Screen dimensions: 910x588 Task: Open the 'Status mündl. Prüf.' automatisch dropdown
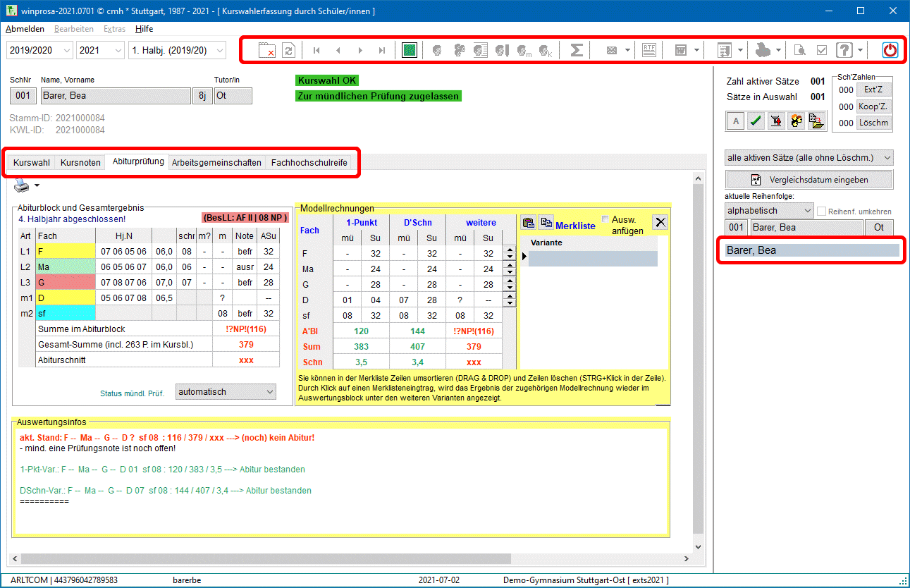[226, 392]
